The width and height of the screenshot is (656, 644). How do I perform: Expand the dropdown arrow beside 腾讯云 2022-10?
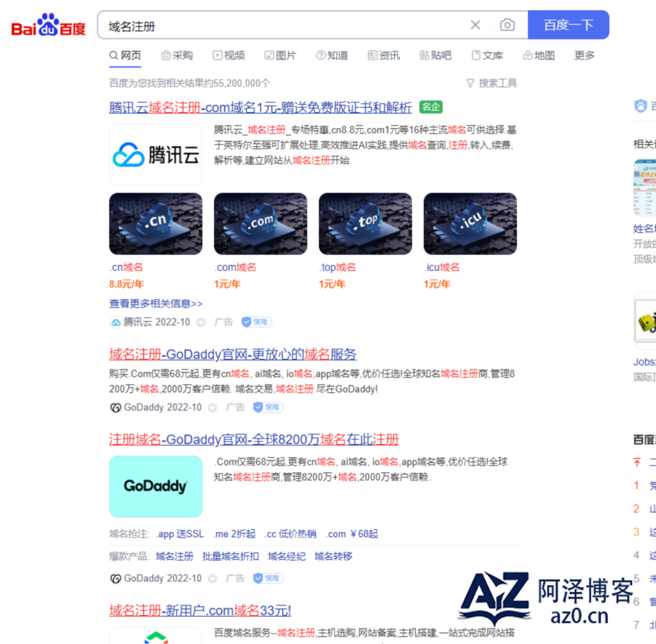pos(201,323)
